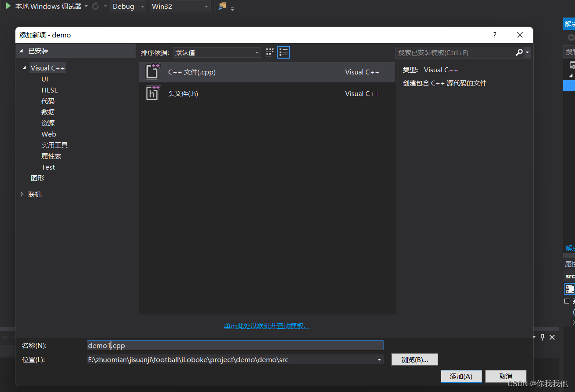
Task: Select the 头文件(.h) template icon
Action: coord(152,93)
